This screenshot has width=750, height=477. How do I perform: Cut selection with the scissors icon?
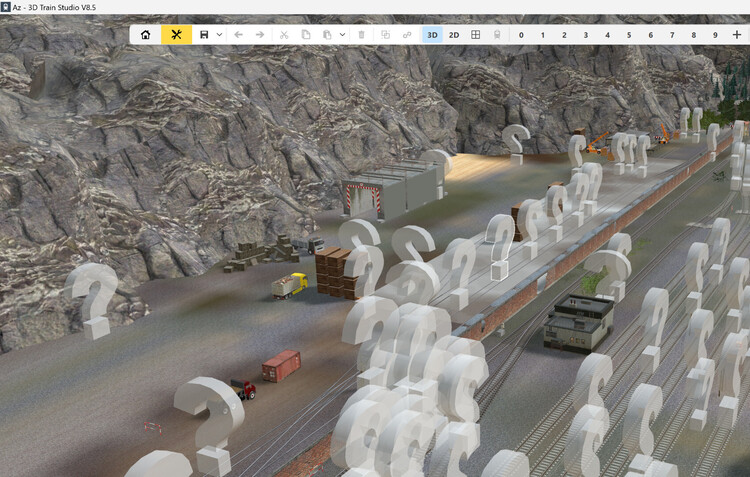[x=284, y=35]
